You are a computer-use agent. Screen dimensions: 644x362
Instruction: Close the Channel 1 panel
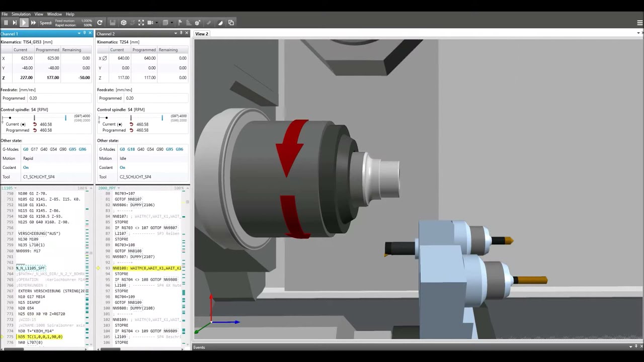pyautogui.click(x=91, y=33)
